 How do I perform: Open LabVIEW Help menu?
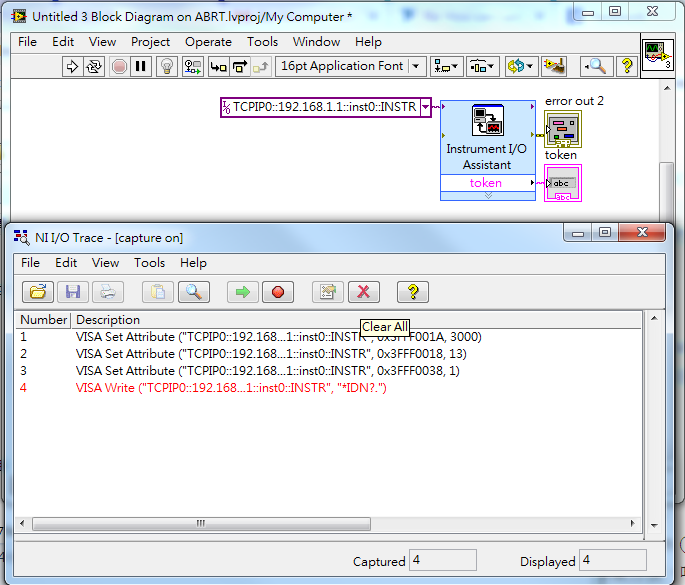(368, 42)
